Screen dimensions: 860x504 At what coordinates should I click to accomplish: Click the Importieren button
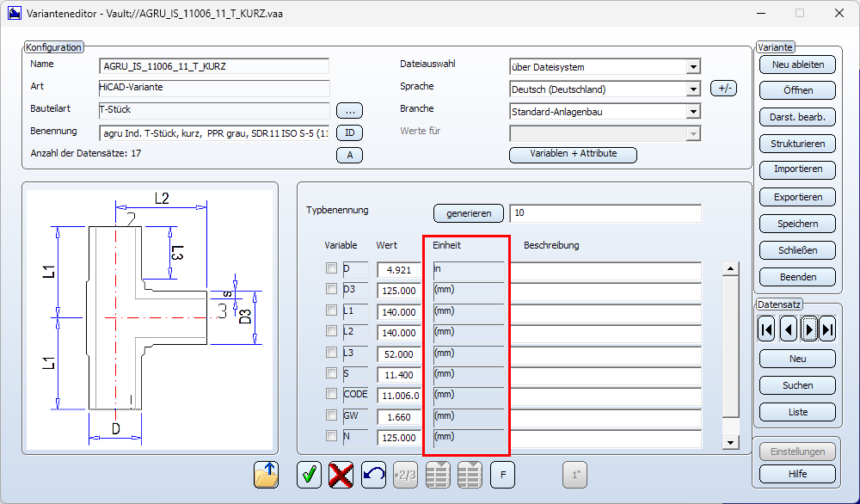(x=797, y=169)
